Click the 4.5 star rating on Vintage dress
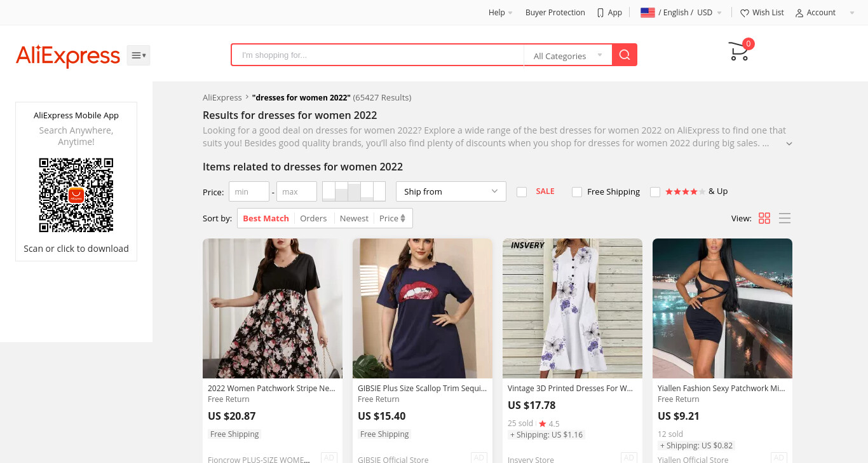Screen dimensions: 868x463 point(549,424)
